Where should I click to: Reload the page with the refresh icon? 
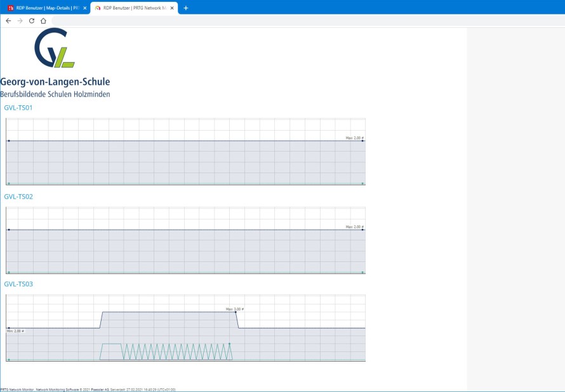tap(32, 21)
